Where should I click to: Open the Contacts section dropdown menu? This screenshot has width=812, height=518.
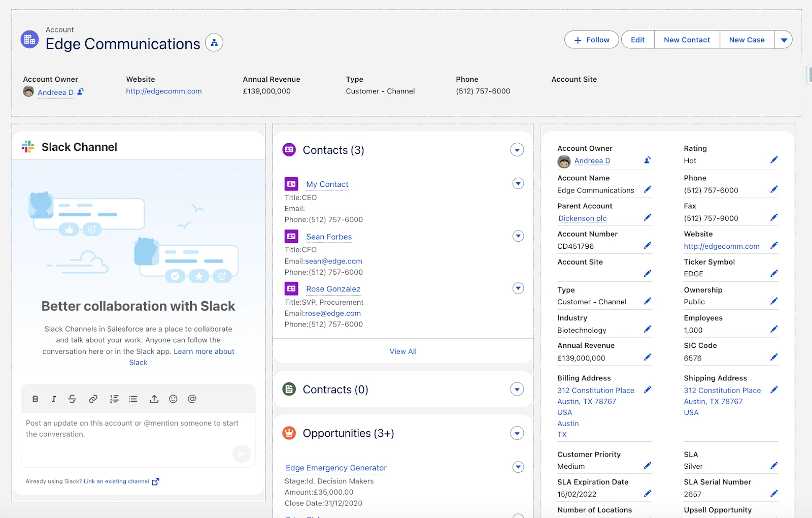(x=517, y=150)
